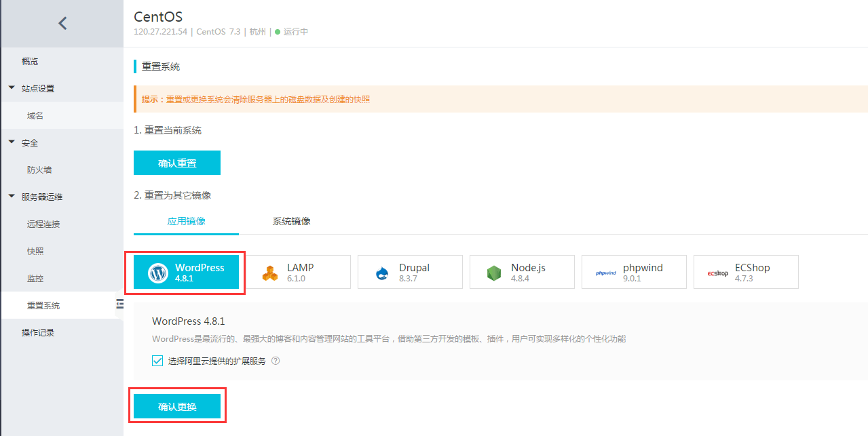Image resolution: width=868 pixels, height=436 pixels.
Task: Collapse the 站点设置 section
Action: (x=12, y=88)
